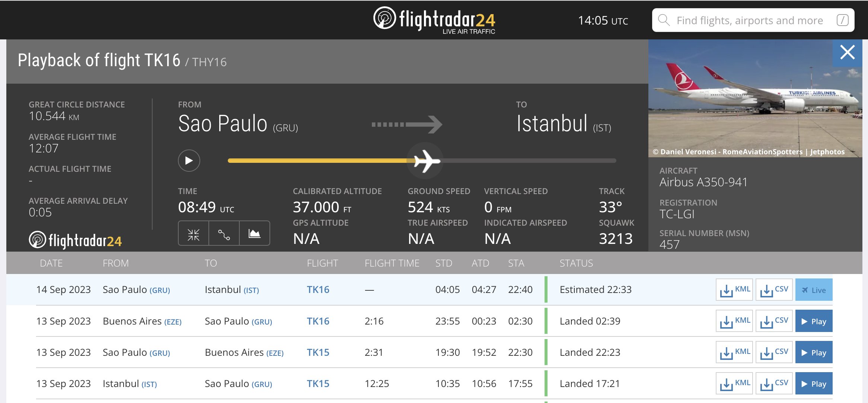Close the playback panel with X
Screen dimensions: 868x403
coord(848,52)
